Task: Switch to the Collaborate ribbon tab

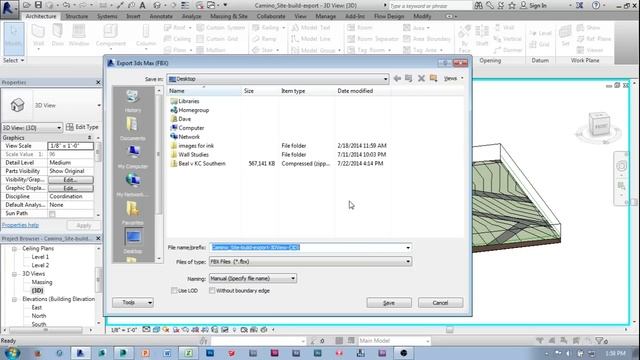Action: pos(271,16)
